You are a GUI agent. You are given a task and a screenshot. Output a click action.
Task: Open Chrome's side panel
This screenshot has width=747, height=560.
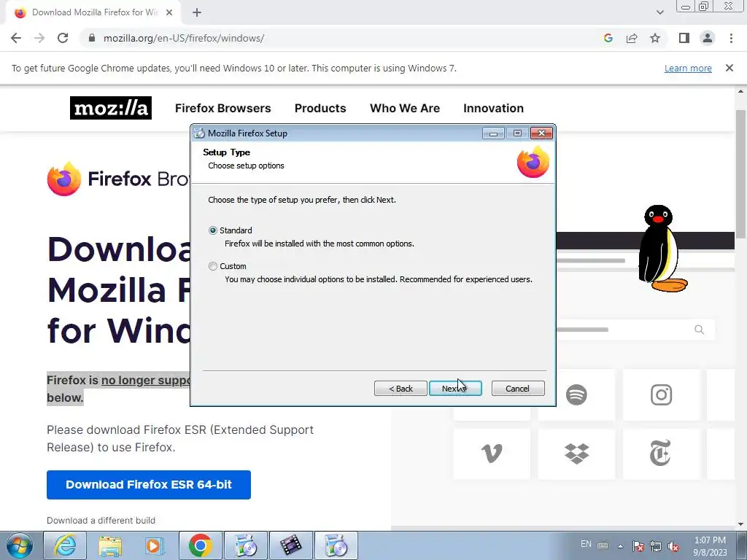(x=684, y=38)
